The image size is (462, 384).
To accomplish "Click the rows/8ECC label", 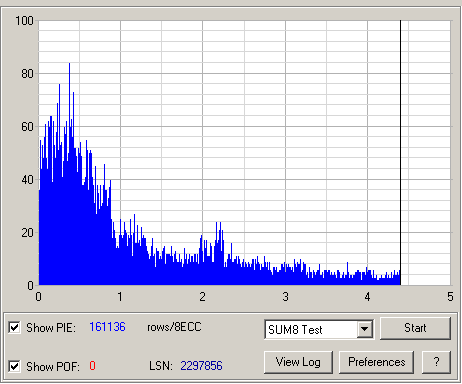I will click(174, 327).
